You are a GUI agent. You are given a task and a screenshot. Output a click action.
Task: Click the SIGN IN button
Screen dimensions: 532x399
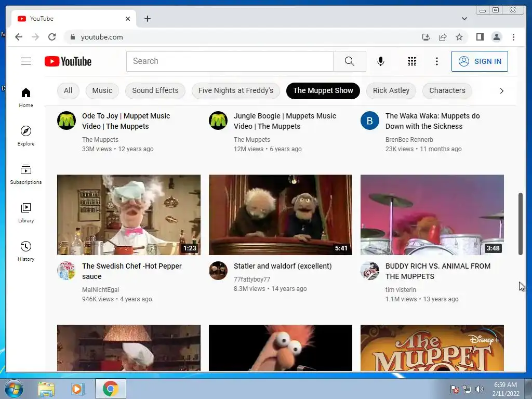click(x=480, y=61)
